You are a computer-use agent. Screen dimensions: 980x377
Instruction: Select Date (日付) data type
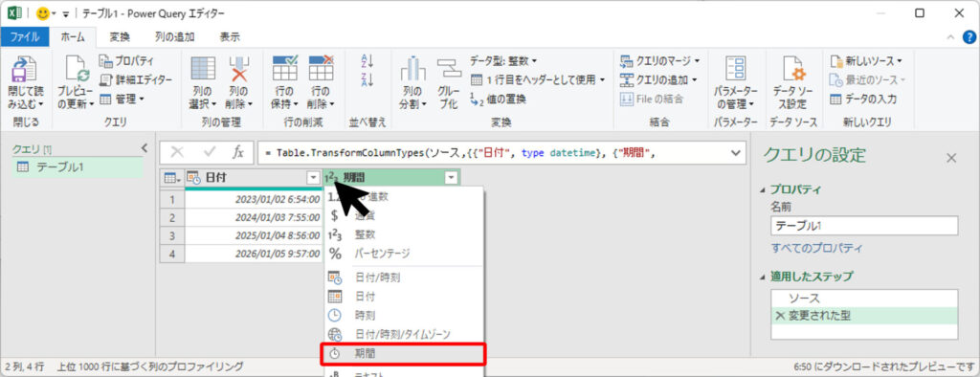point(404,297)
